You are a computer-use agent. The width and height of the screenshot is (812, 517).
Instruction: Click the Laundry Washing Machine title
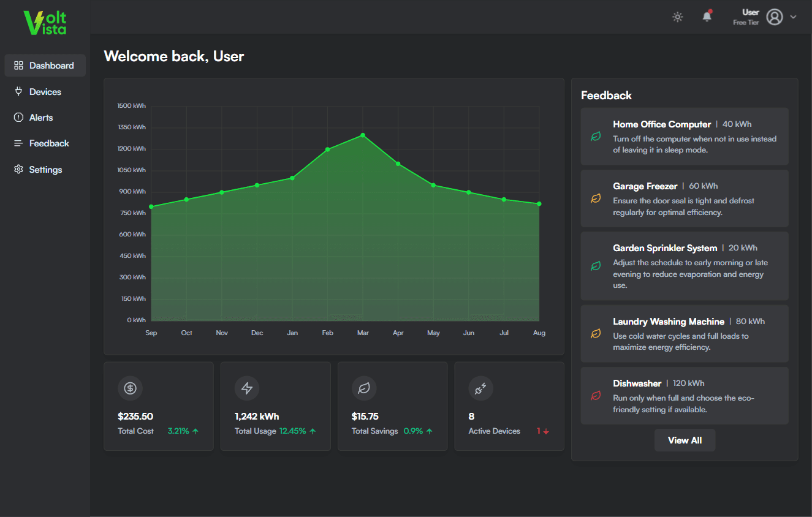(x=669, y=322)
